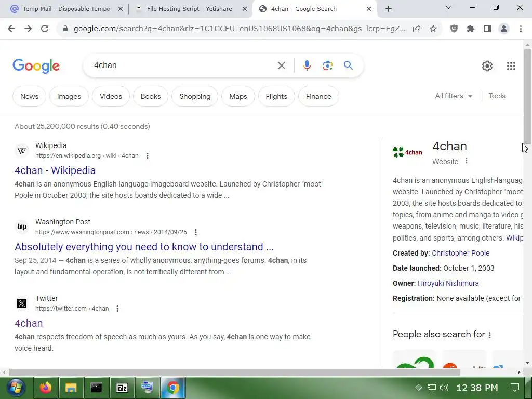Screen dimensions: 532x399
Task: Go back to the previous page
Action: (11, 29)
